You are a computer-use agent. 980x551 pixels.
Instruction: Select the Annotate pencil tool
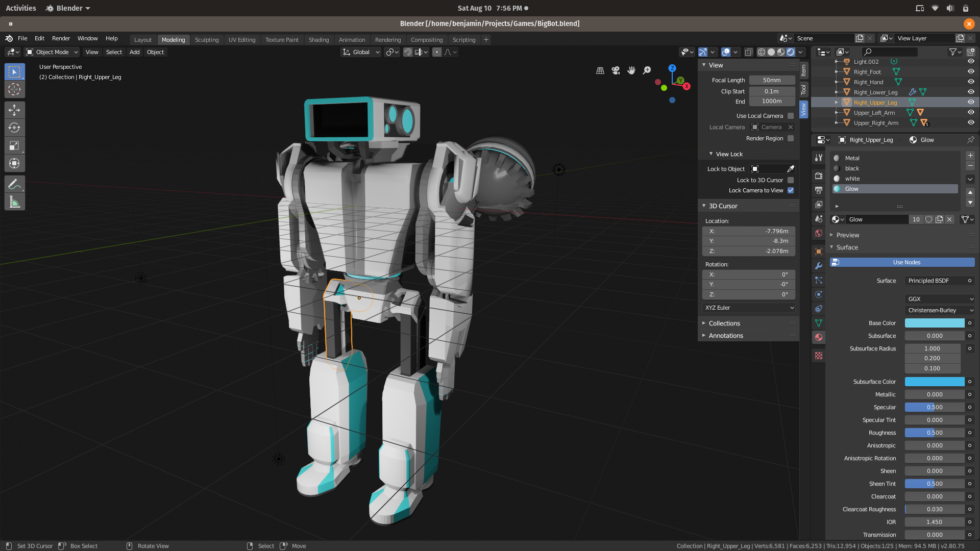[14, 184]
